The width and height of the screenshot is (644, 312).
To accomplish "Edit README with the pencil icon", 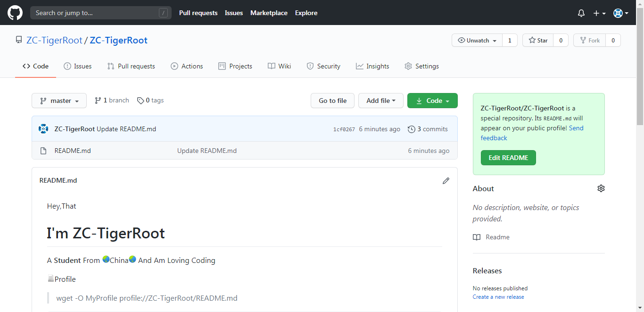I will (x=446, y=181).
